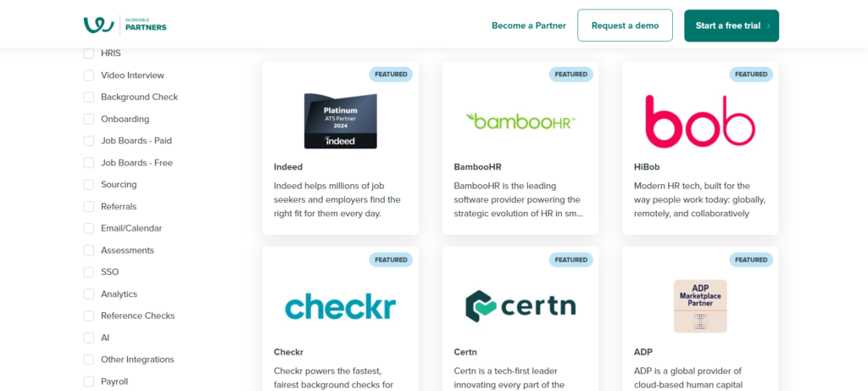The width and height of the screenshot is (868, 391).
Task: Enable the Email/Calendar checkbox
Action: pos(88,229)
